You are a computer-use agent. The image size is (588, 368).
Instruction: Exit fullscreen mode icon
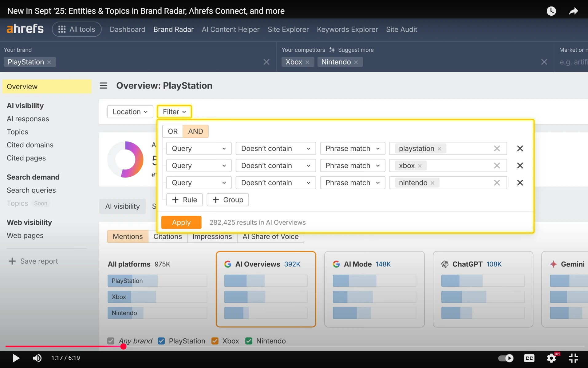[573, 358]
